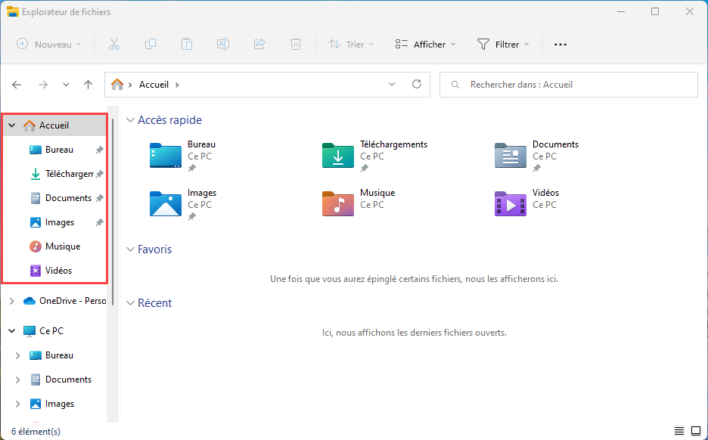Switch to large icons view in status bar
The width and height of the screenshot is (708, 440).
click(696, 431)
